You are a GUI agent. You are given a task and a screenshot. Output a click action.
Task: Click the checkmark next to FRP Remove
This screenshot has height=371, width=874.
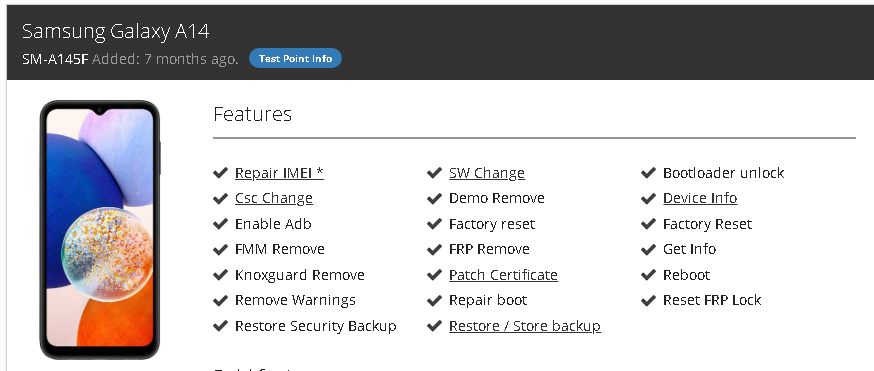pyautogui.click(x=435, y=249)
